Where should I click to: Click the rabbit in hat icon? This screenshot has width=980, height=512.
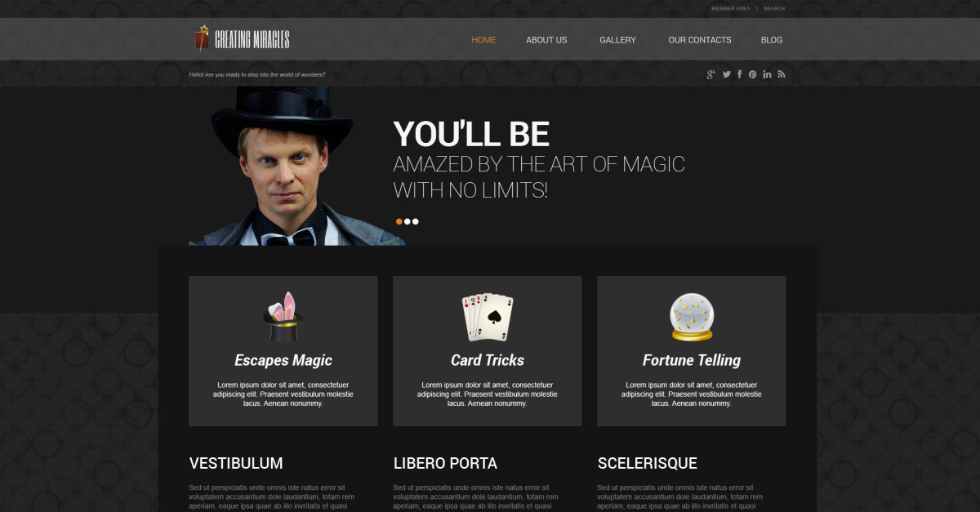tap(283, 317)
